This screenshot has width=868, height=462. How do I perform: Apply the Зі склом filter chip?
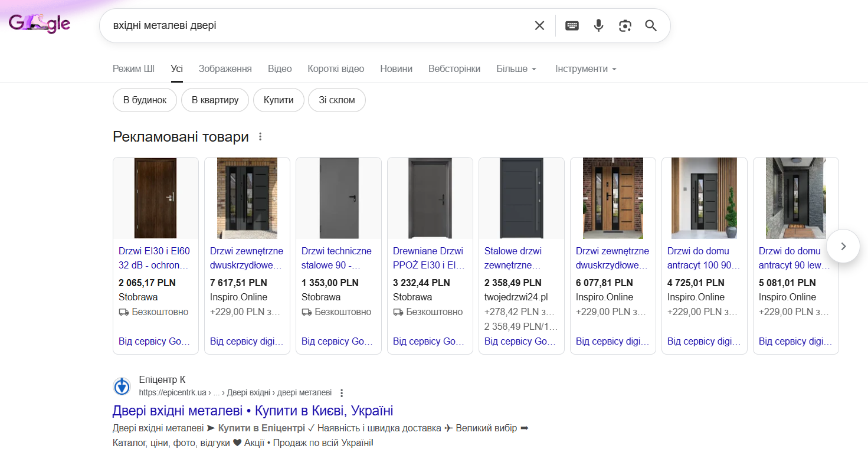point(336,100)
